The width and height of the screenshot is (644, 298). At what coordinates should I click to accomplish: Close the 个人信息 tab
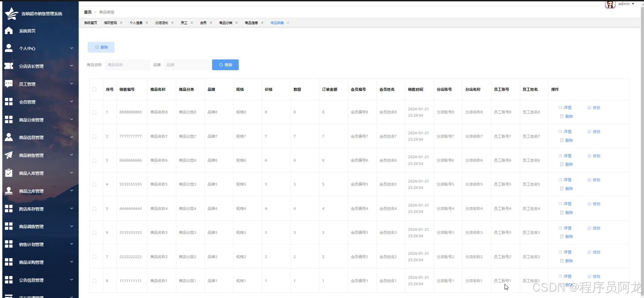tap(147, 23)
